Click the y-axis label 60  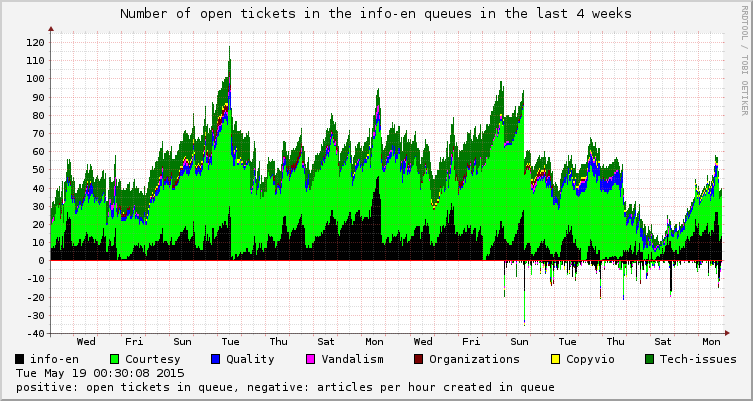tap(37, 152)
